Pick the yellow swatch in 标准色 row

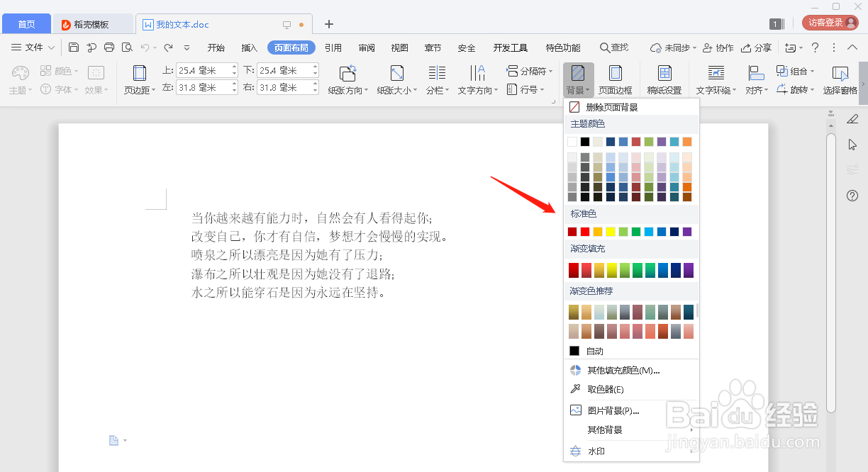[611, 232]
